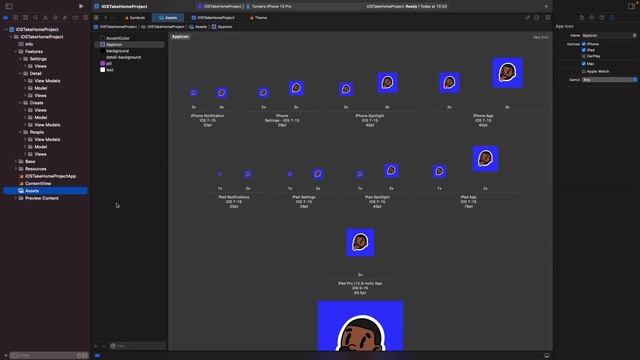Collapse the Features folder
Viewport: 640px width, 360px height.
(16, 51)
